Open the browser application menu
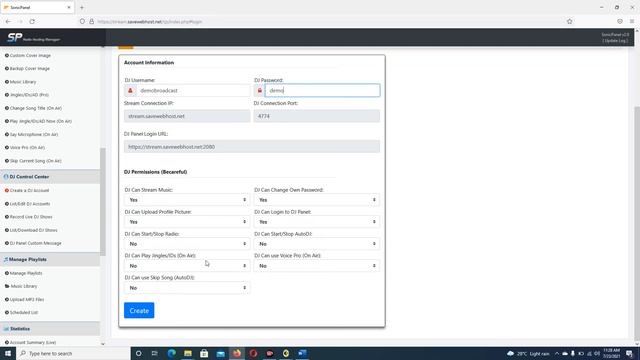The image size is (640, 360). click(632, 22)
